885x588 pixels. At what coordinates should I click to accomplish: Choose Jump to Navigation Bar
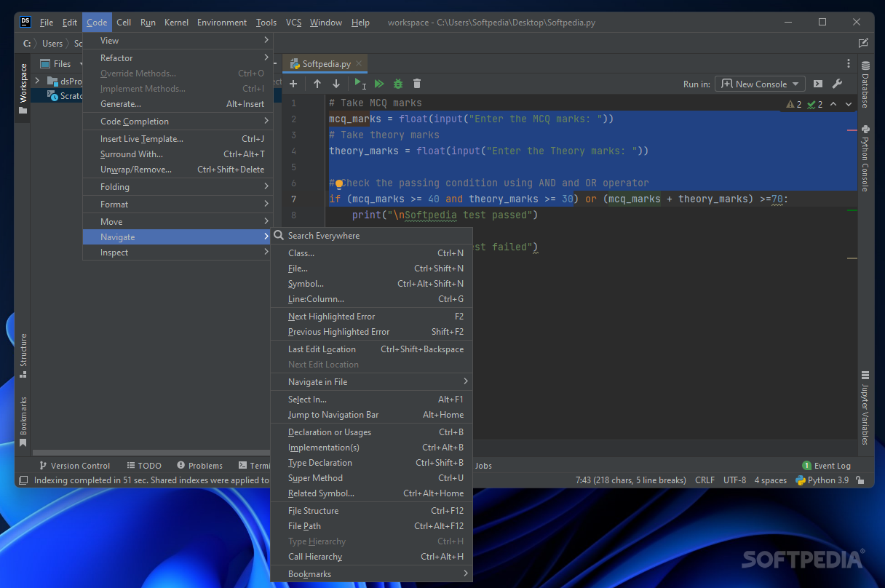371,415
